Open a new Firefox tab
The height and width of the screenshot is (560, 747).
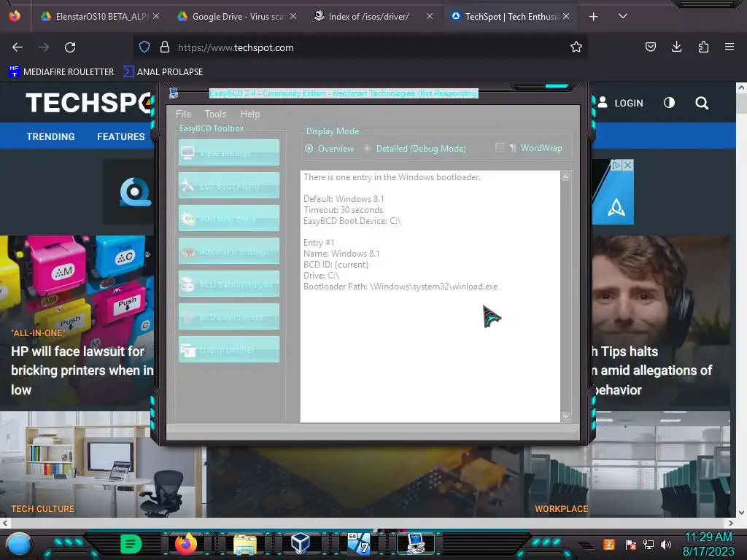tap(594, 17)
